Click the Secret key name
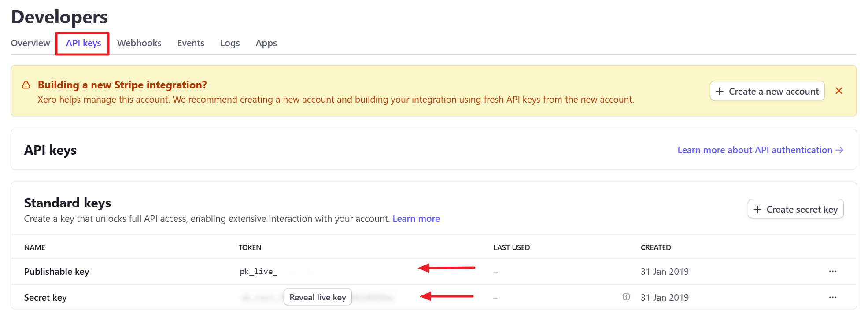 tap(45, 298)
